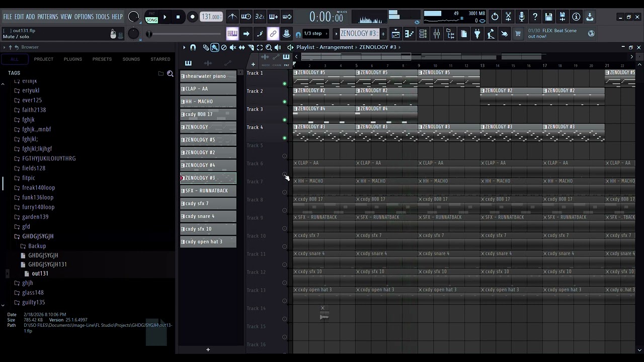
Task: Click the Stop button
Action: (178, 17)
